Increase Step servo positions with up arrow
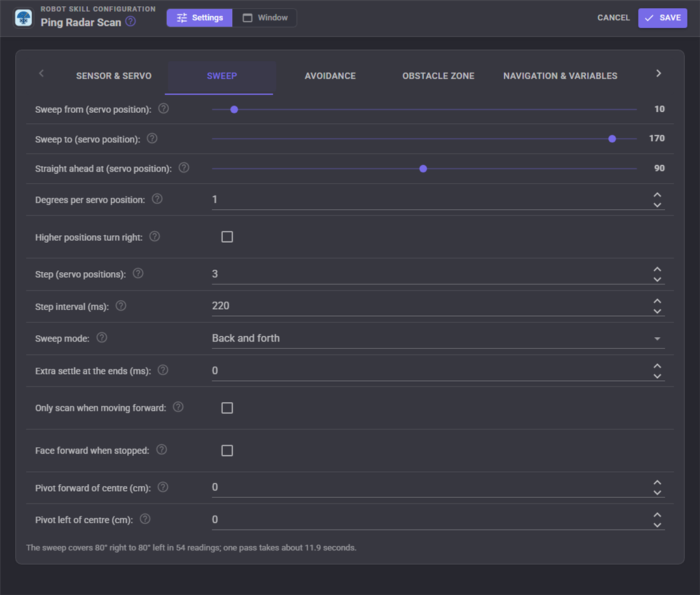 click(x=657, y=269)
